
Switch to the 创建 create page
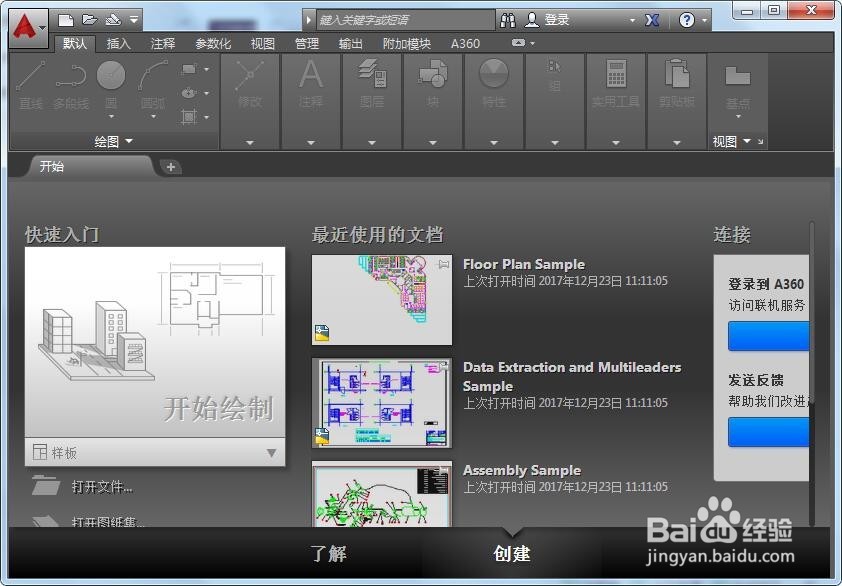coord(512,553)
